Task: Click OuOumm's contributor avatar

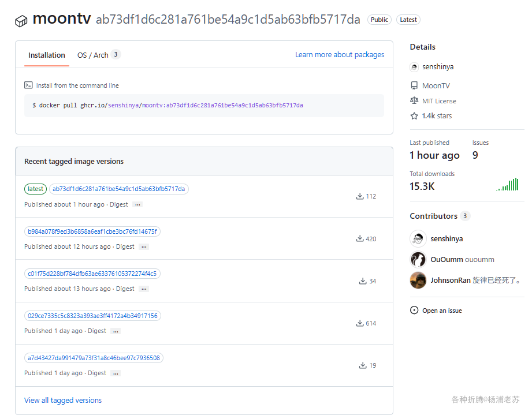Action: (x=418, y=259)
